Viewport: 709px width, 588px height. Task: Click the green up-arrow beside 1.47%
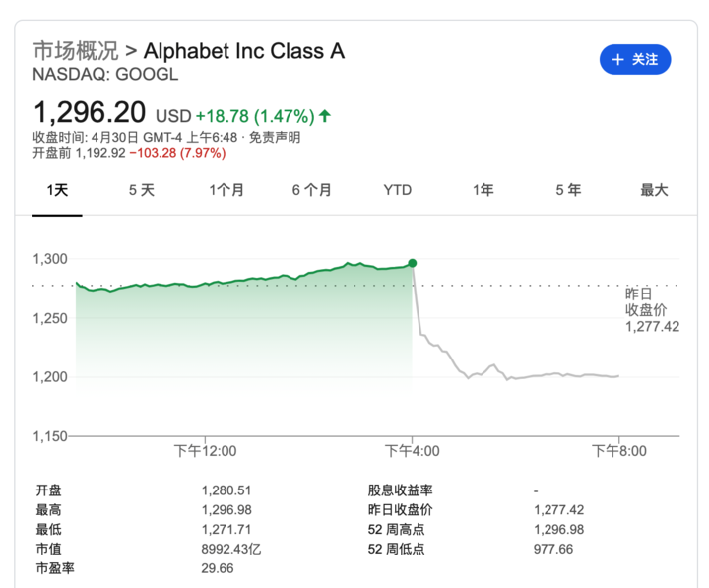click(x=325, y=116)
